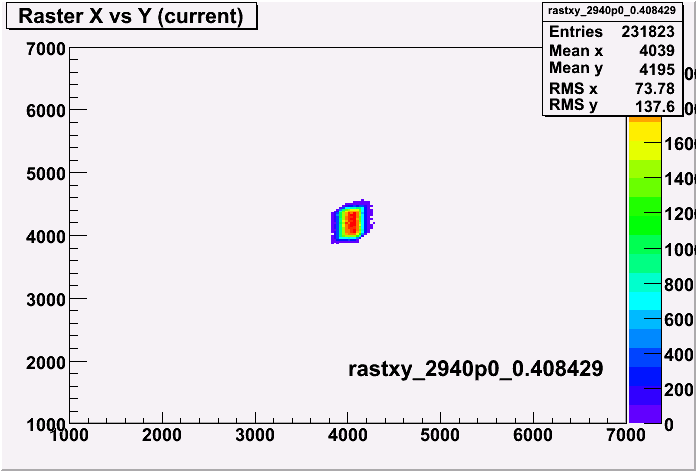
Task: Select the RMS x 73.78 statistics row
Action: point(612,88)
